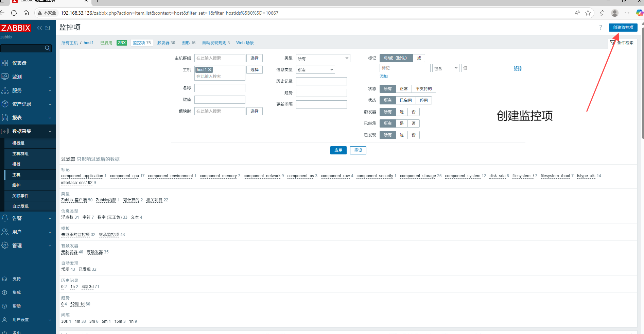Image resolution: width=644 pixels, height=334 pixels.
Task: Set 触发器 filter to 是
Action: tap(402, 112)
